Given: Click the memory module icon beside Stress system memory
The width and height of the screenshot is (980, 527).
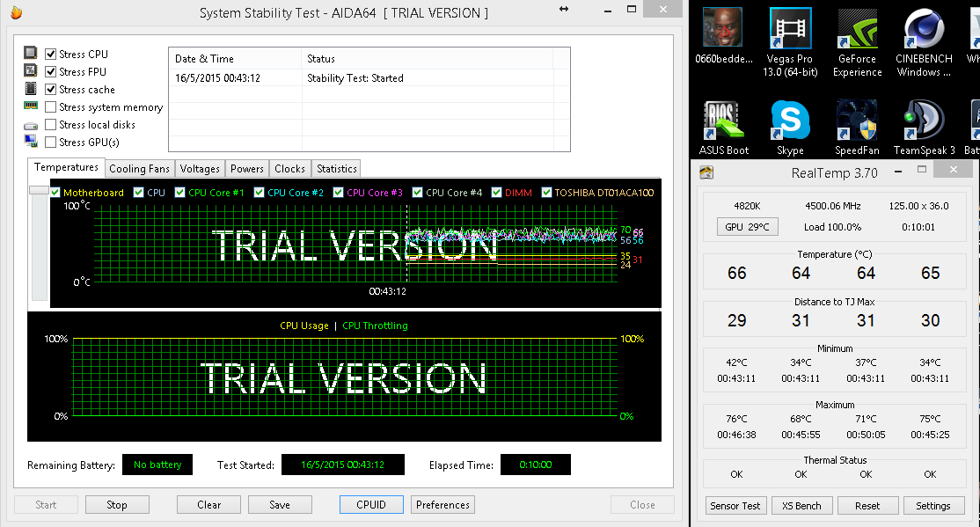Looking at the screenshot, I should [31, 106].
